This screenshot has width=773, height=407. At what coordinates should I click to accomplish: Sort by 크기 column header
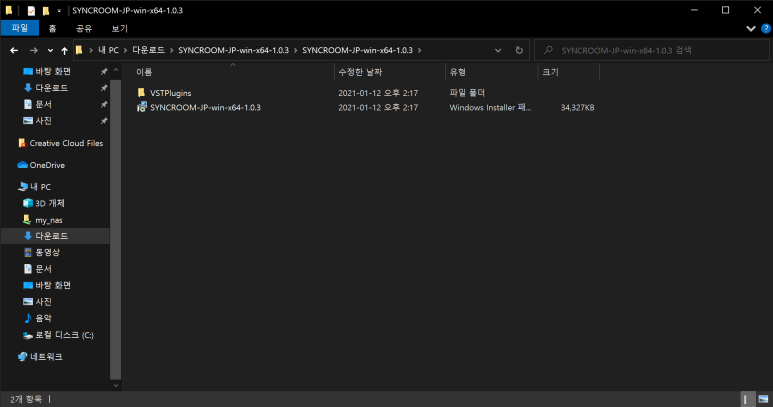pyautogui.click(x=550, y=72)
